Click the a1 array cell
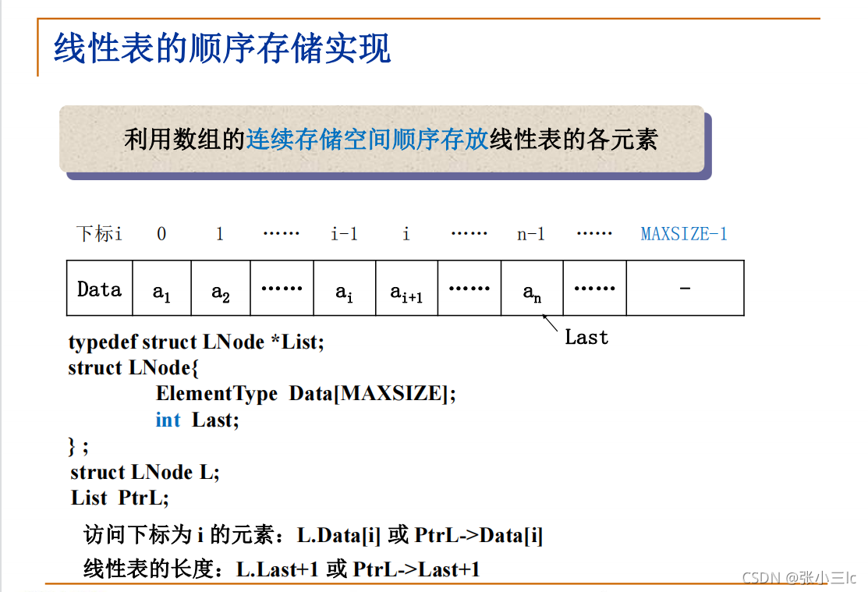 (161, 289)
